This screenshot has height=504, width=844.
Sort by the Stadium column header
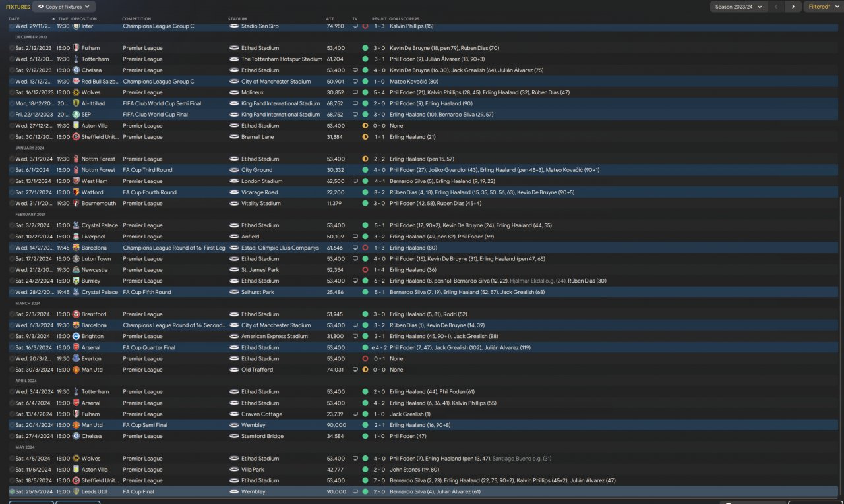coord(237,19)
